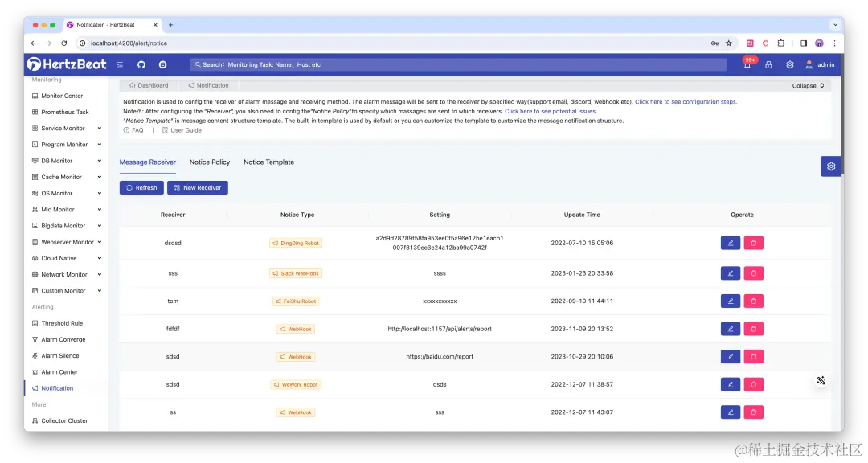Edit the baidu.com WebHook receiver
The image size is (868, 463).
pyautogui.click(x=730, y=356)
